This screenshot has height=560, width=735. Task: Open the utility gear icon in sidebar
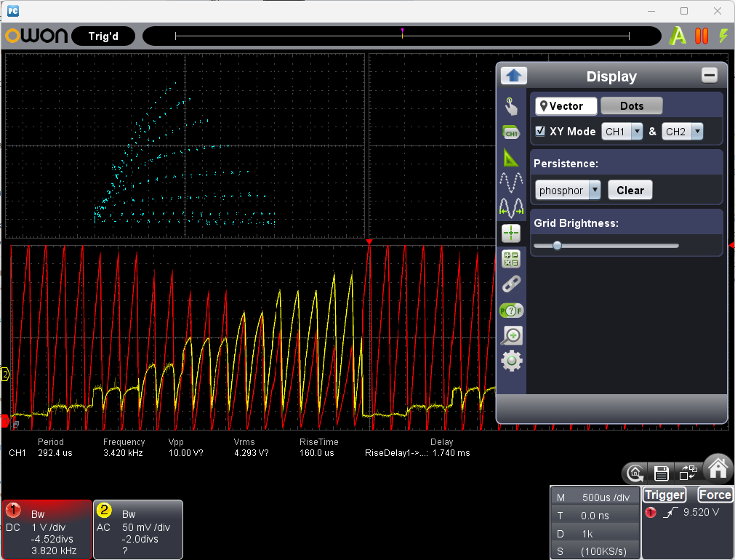click(x=512, y=361)
